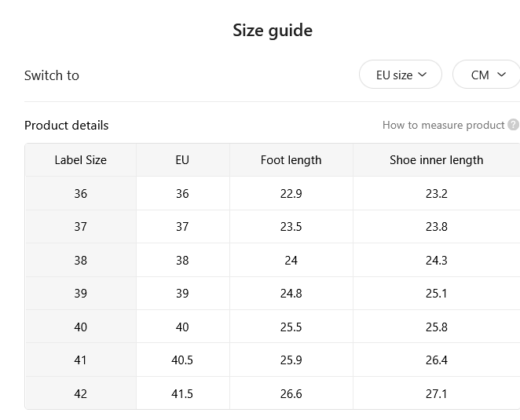Click the EU 40.5 cell
The width and height of the screenshot is (520, 420).
pos(182,360)
